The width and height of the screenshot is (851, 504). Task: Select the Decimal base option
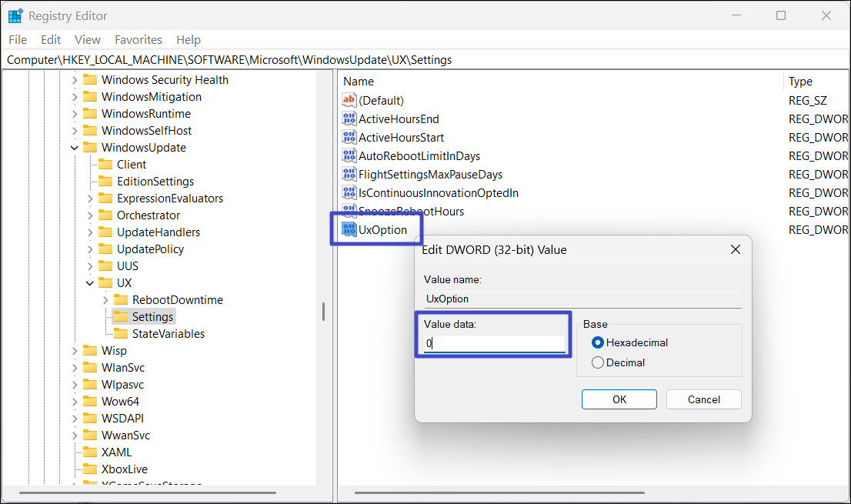click(598, 362)
